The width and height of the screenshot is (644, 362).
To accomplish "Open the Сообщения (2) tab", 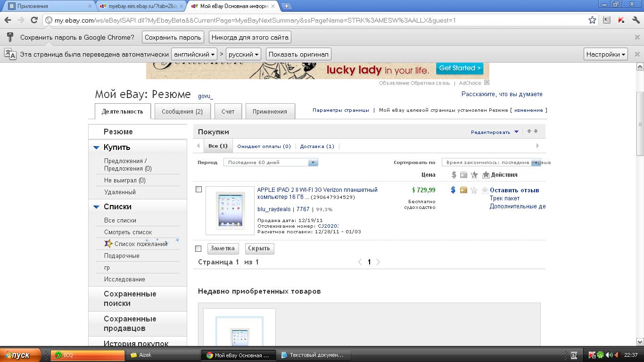I will click(x=182, y=111).
